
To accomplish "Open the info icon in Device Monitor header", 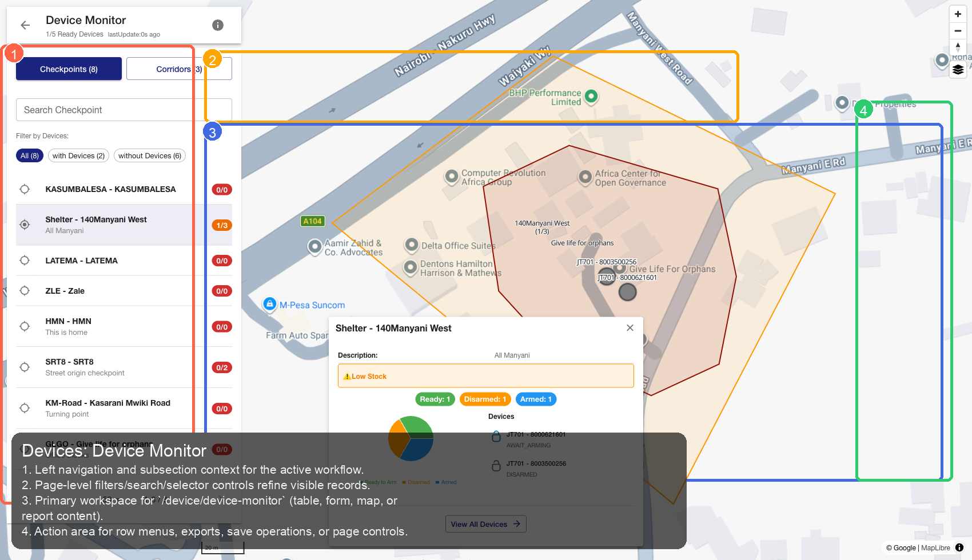I will (217, 25).
